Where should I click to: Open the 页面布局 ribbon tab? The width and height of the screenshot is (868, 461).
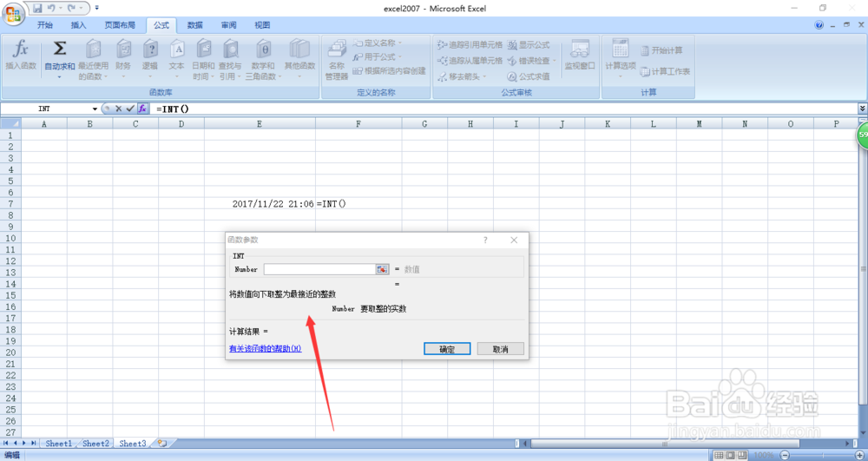tap(120, 25)
